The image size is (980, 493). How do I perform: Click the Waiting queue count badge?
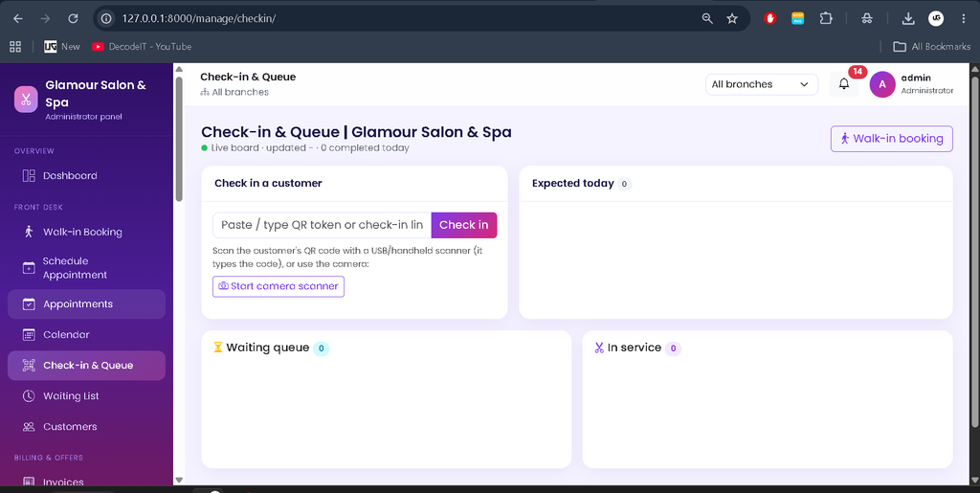pyautogui.click(x=321, y=348)
